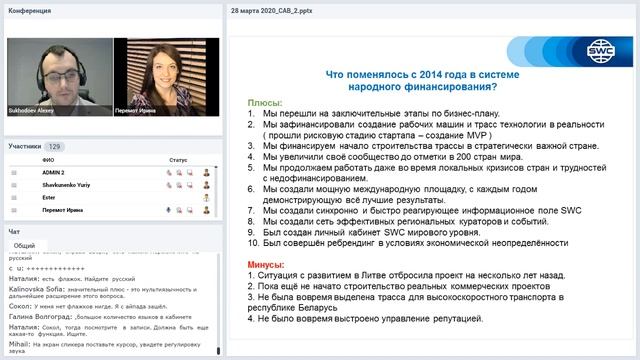Click the chat message from Сокол
The image size is (640, 360).
pos(88,307)
